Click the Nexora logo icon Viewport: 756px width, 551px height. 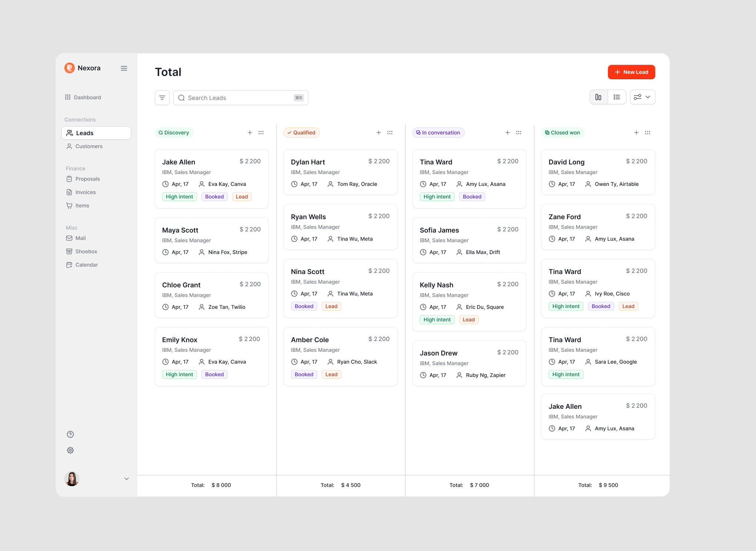70,68
